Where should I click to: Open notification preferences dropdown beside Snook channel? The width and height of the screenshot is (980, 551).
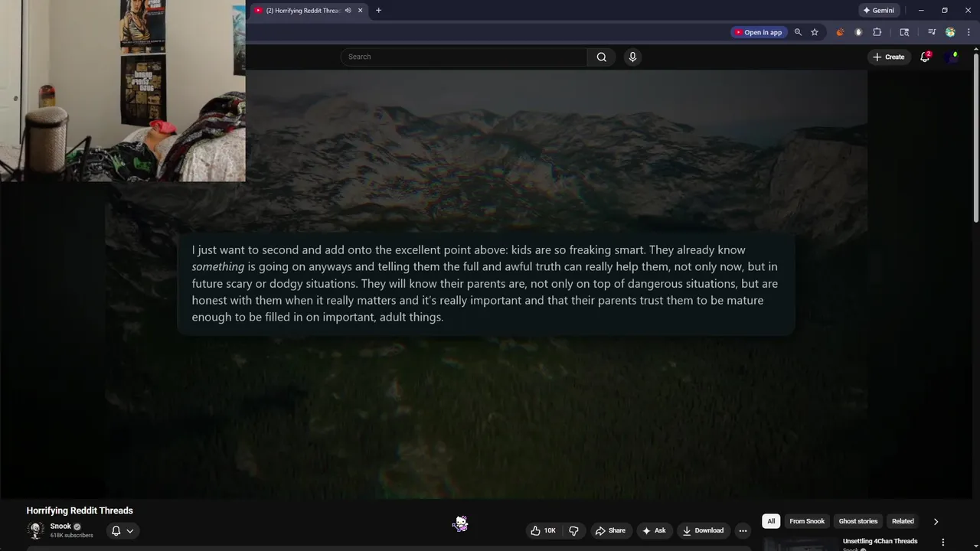pos(122,530)
